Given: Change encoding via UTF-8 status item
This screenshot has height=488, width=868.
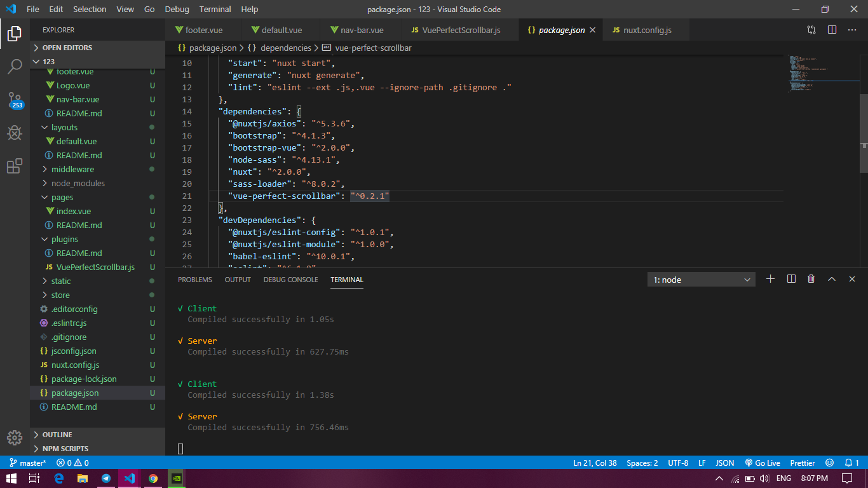Looking at the screenshot, I should tap(678, 463).
